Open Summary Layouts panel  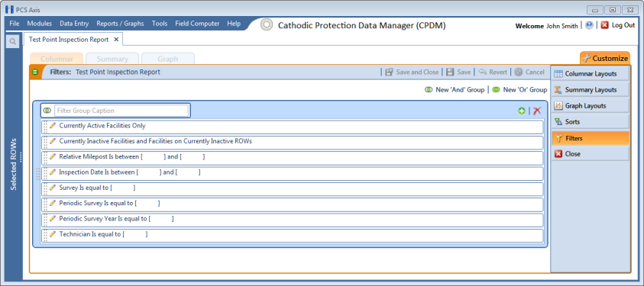point(591,90)
